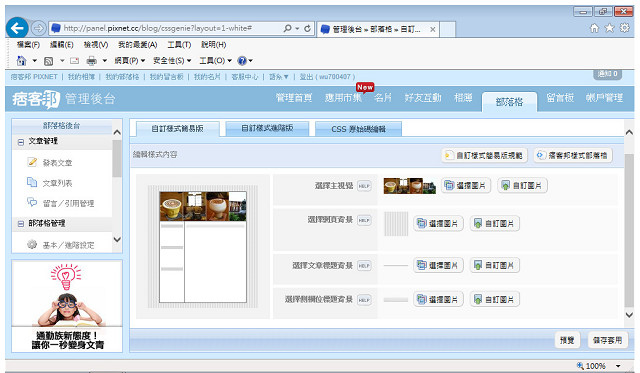Go to 管理首頁 navigation item
Screen dimensions: 640x373
tap(294, 98)
